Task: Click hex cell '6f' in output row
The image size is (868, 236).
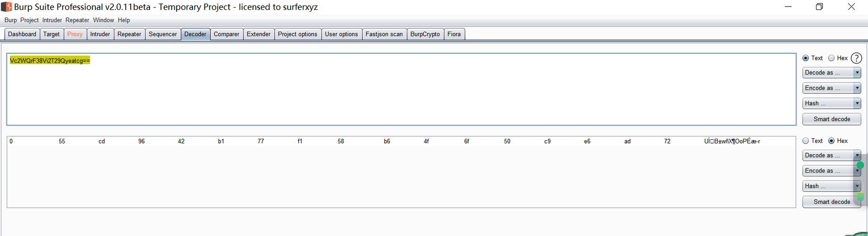Action: click(x=467, y=141)
